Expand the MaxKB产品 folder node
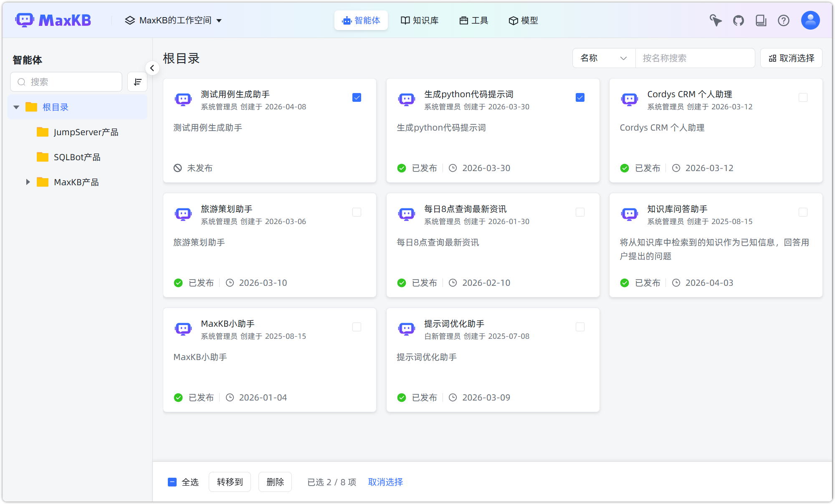Image resolution: width=835 pixels, height=504 pixels. pos(28,182)
